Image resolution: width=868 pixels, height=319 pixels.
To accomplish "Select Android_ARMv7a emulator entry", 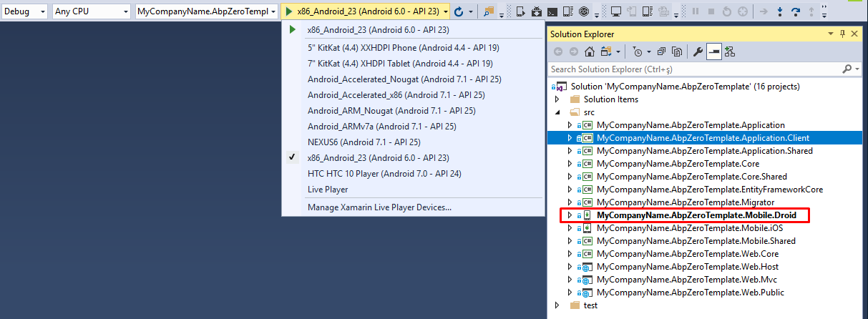I will pos(412,126).
